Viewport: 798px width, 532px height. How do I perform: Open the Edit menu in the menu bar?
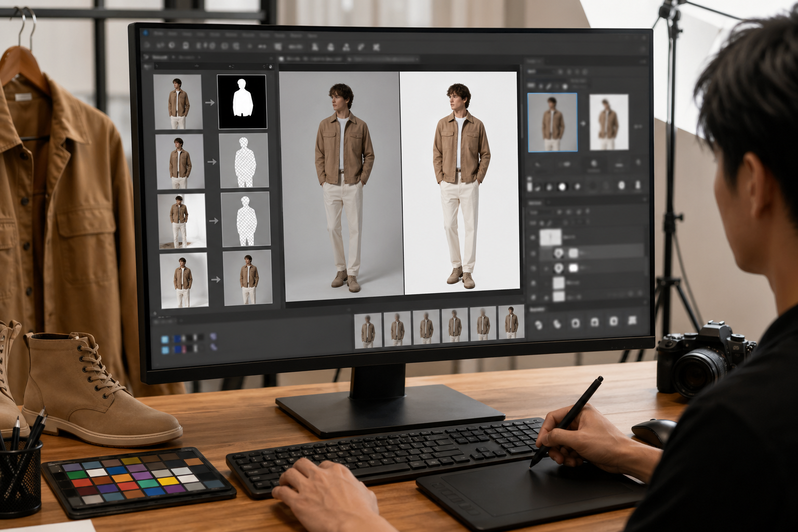[172, 34]
